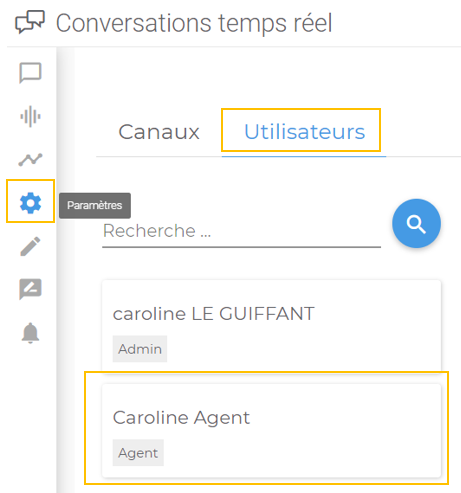Screen dimensions: 461x493
Task: Open the analytics trend line icon
Action: 30,160
